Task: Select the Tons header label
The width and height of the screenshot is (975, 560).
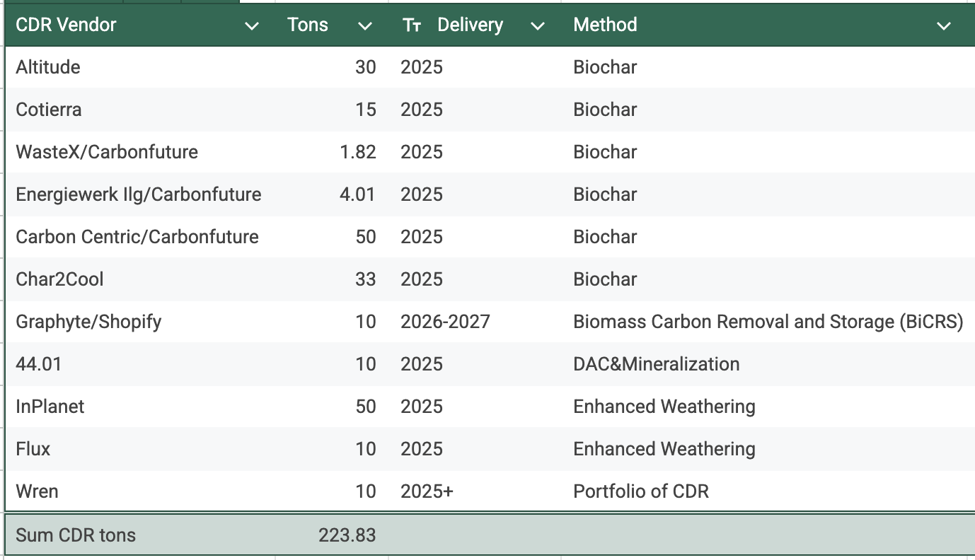Action: pos(308,25)
